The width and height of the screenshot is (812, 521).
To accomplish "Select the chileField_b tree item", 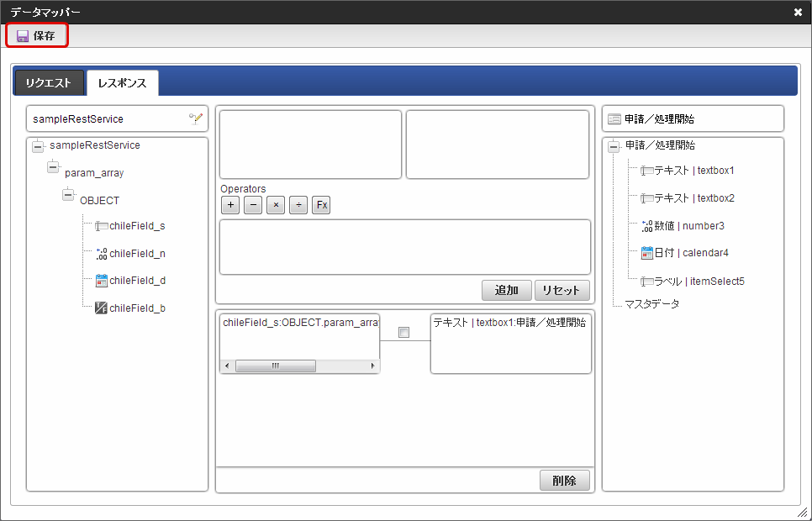I will pos(137,308).
